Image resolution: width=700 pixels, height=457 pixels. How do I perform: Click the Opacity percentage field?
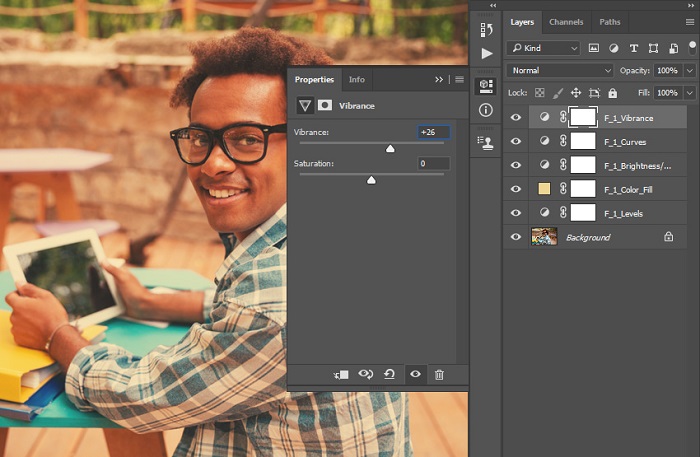[x=668, y=71]
